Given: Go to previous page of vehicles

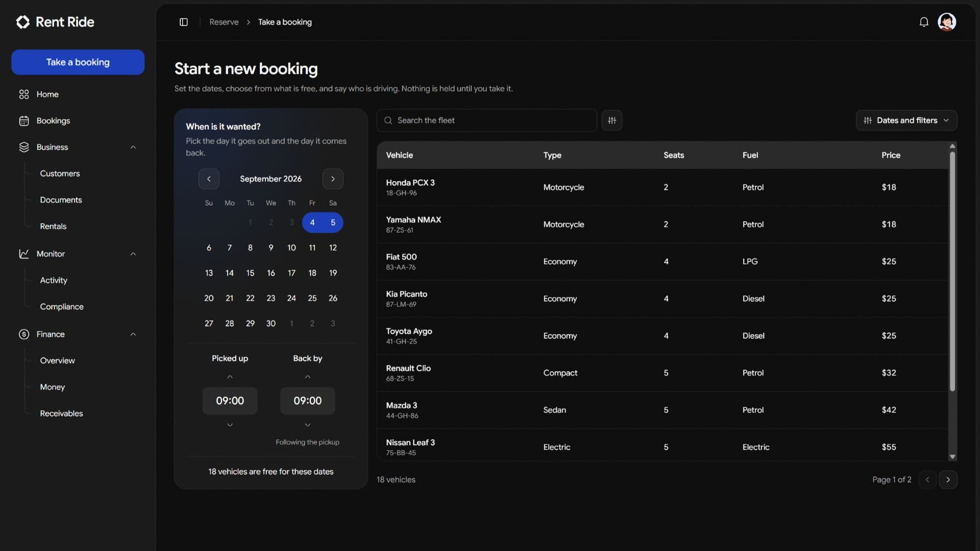Looking at the screenshot, I should coord(927,480).
